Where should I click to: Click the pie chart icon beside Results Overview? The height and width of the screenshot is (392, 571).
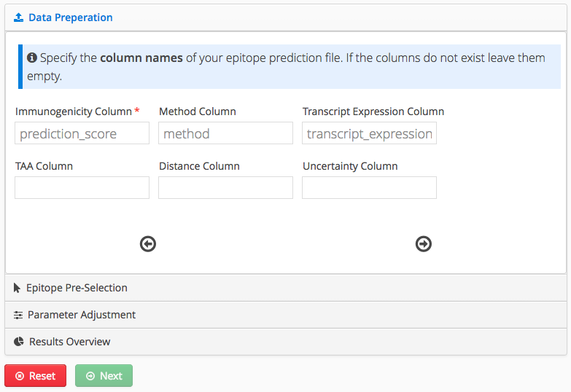(x=19, y=342)
